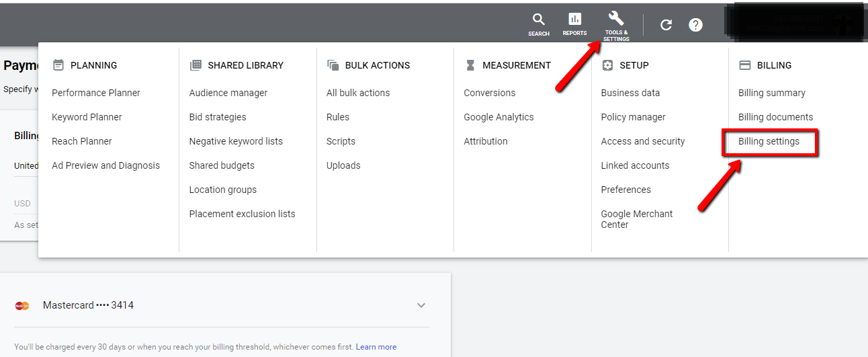Click the BILLING heading

(x=775, y=65)
